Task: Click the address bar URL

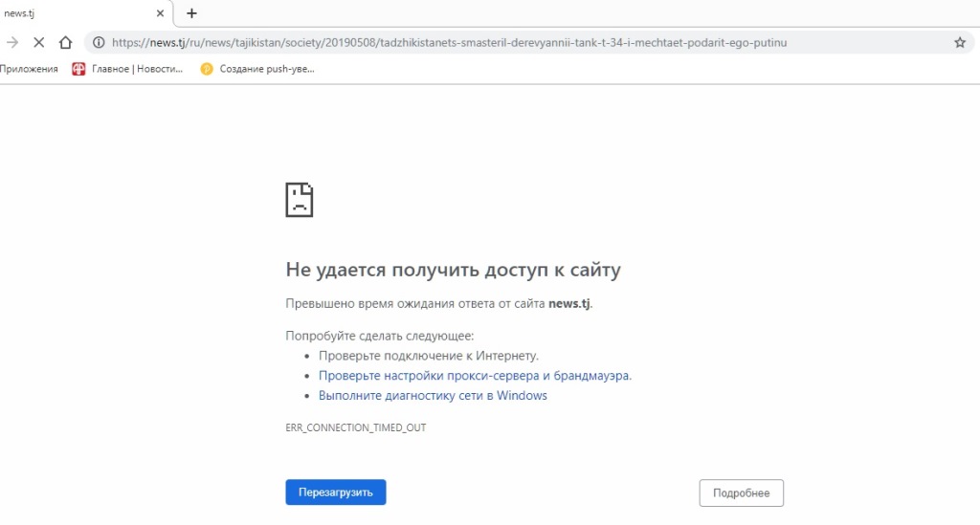Action: [x=450, y=42]
